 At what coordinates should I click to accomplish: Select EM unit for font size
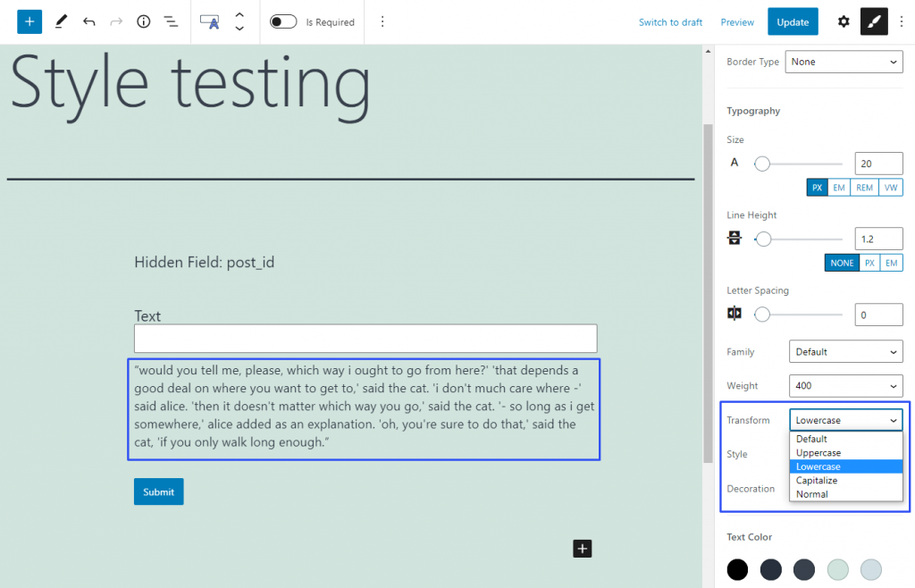click(x=838, y=188)
